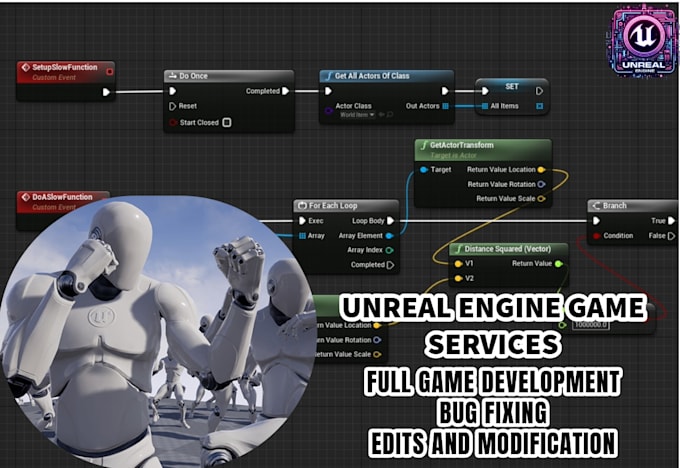Click the False exec pin on Branch

coord(671,236)
